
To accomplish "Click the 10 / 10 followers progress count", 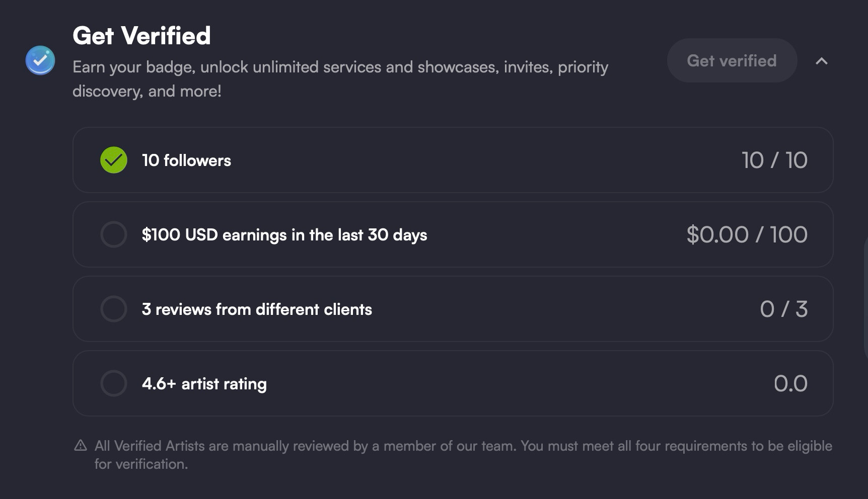I will pos(774,160).
